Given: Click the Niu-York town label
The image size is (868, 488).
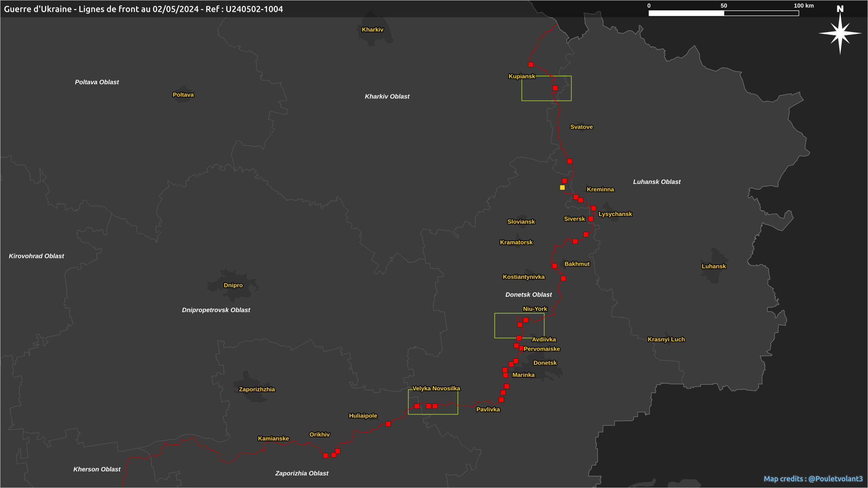Looking at the screenshot, I should tap(535, 309).
